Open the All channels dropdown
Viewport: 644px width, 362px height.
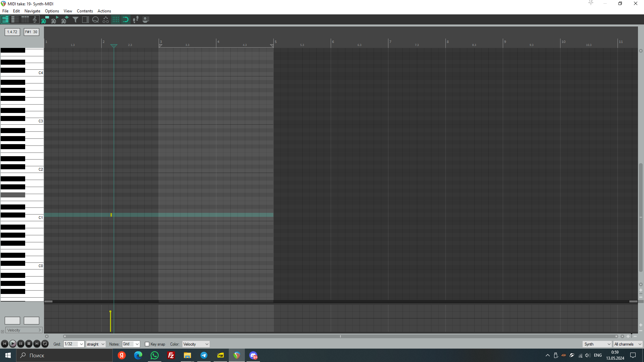pos(628,344)
